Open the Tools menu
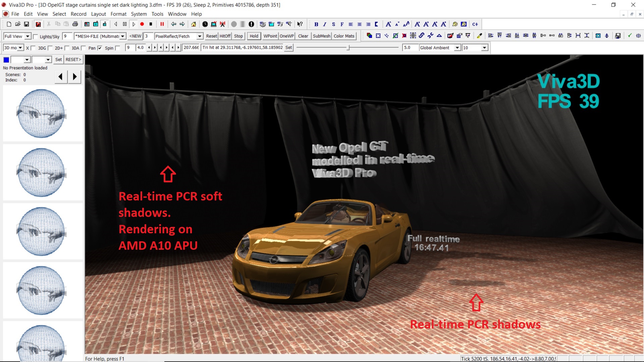 157,14
